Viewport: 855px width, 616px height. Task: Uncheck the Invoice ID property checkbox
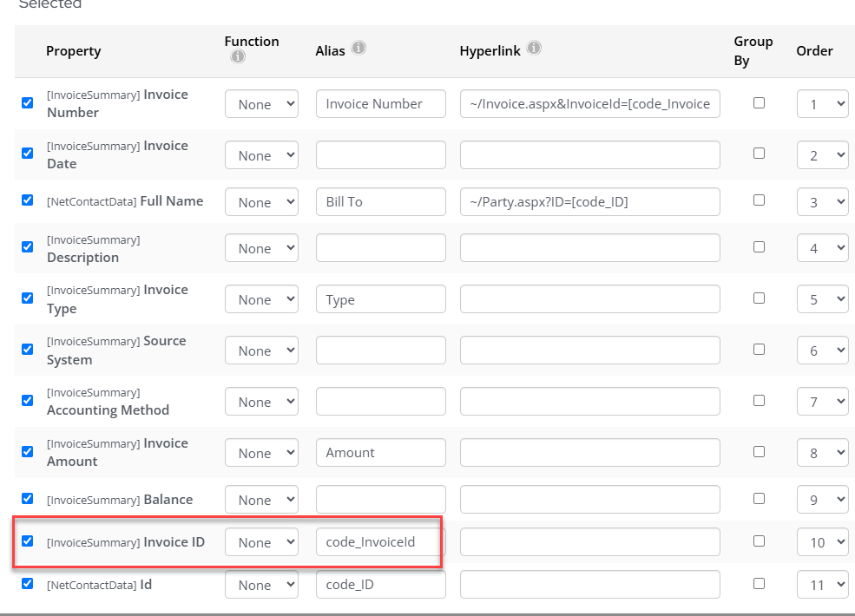(x=27, y=541)
